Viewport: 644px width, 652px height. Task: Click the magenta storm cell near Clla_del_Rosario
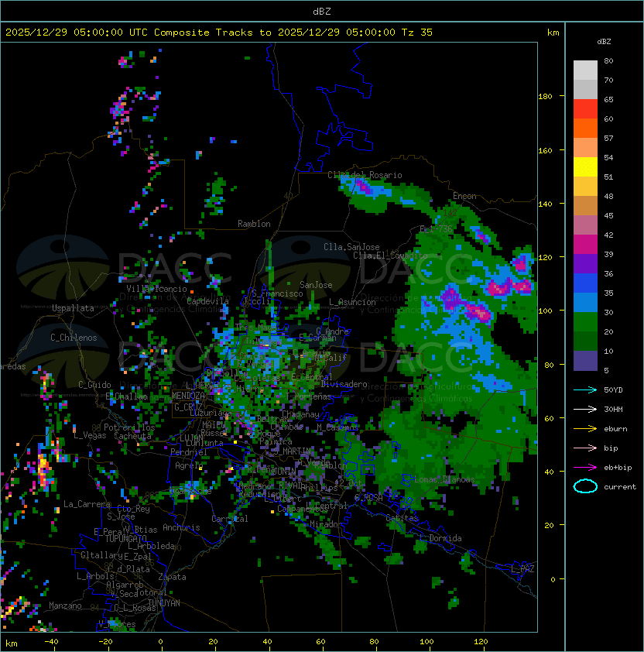click(363, 187)
